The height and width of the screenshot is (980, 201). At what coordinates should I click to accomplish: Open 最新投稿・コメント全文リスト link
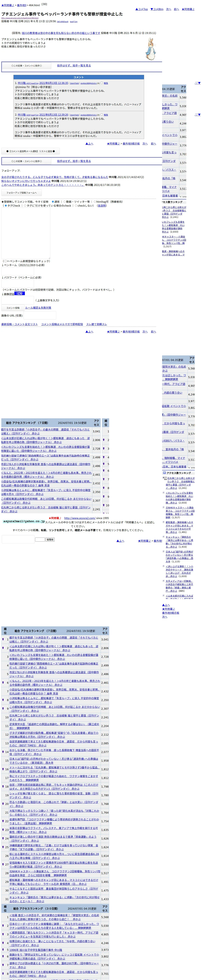tap(19, 324)
